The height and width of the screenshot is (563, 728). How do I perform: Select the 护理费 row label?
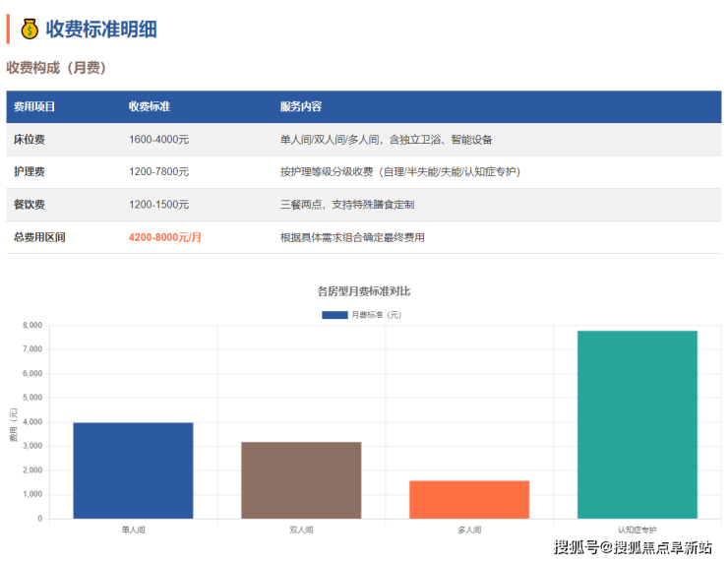29,172
